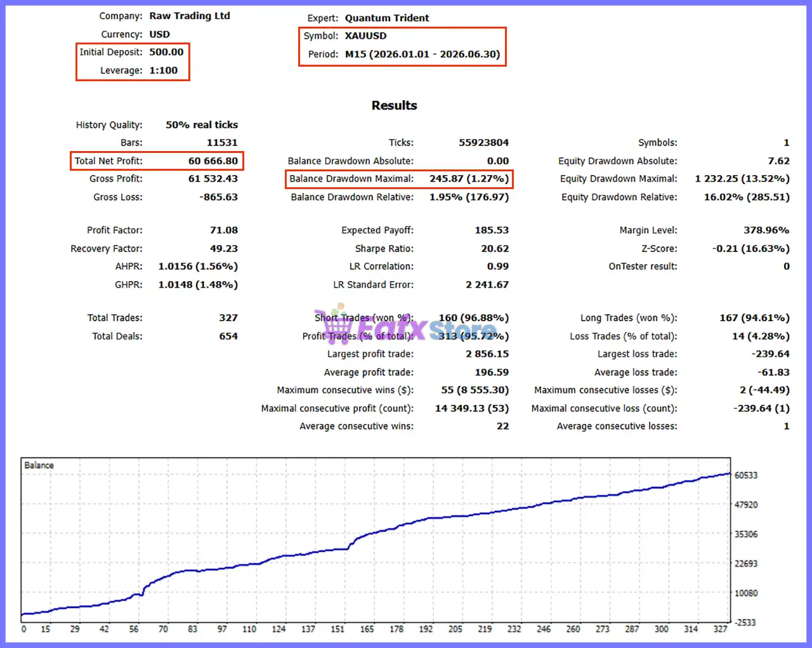Select Average profit trade value 196.59
812x648 pixels.
pyautogui.click(x=492, y=373)
